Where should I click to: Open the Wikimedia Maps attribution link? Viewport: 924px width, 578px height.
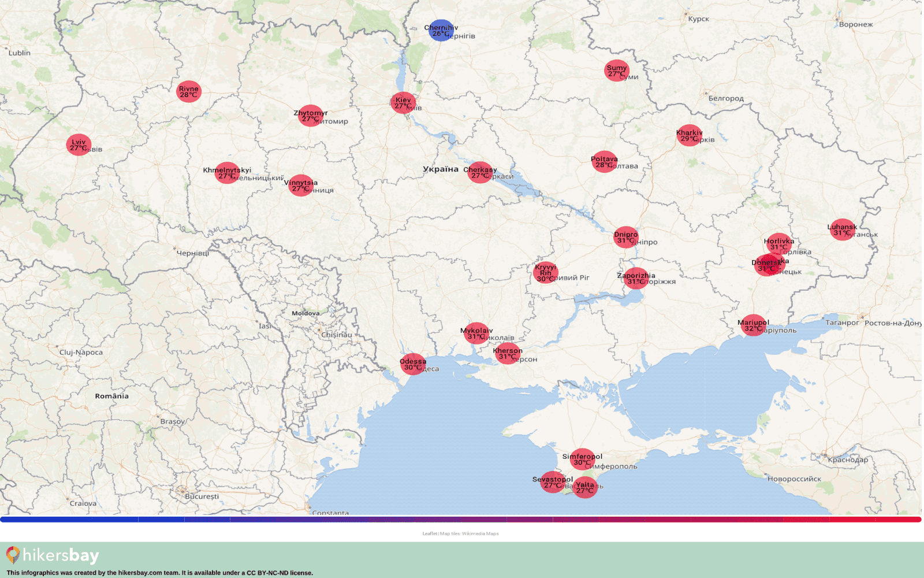480,533
